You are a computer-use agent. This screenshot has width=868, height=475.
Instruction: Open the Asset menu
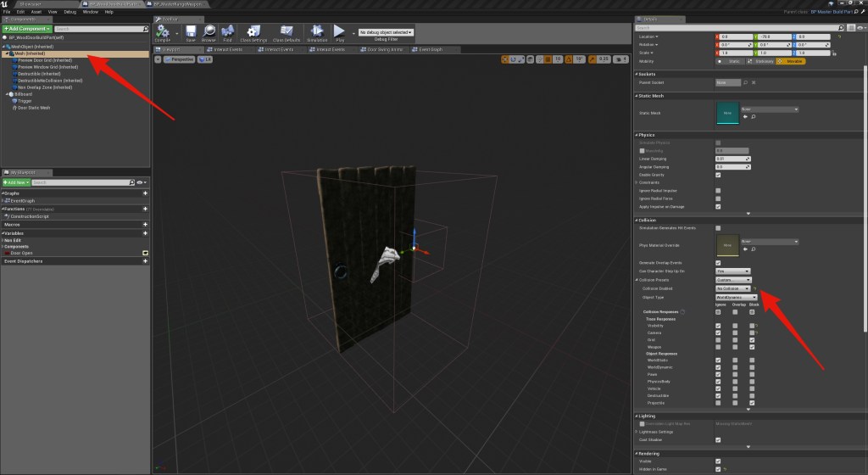tap(35, 12)
